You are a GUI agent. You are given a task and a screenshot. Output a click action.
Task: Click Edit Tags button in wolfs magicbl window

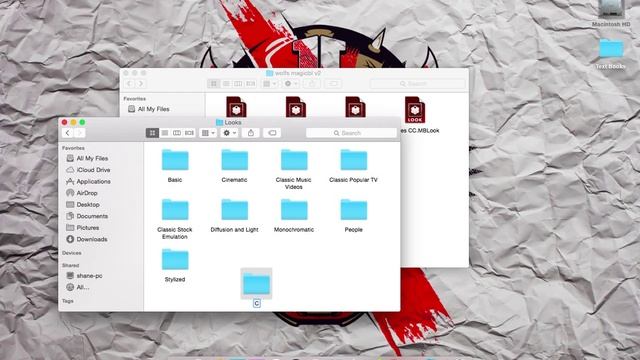(x=333, y=84)
